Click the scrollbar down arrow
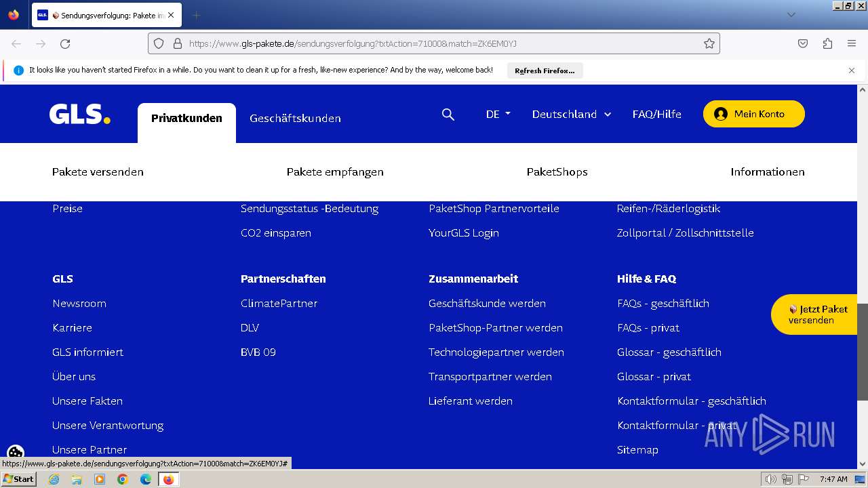The image size is (868, 488). [x=863, y=464]
